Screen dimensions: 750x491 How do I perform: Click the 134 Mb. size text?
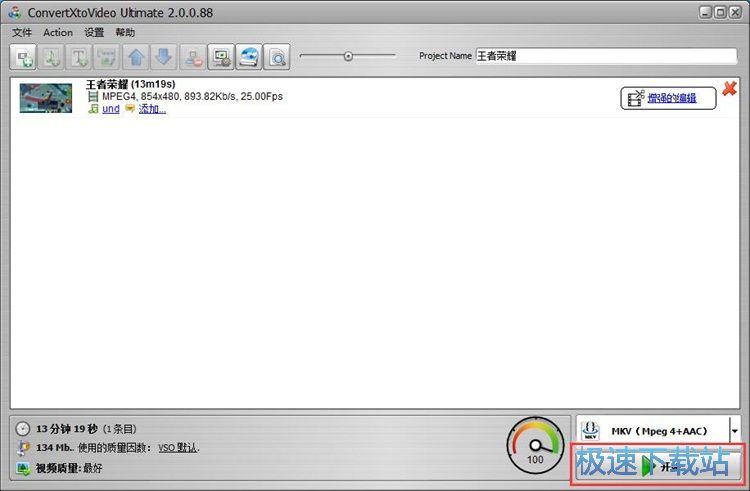pos(55,448)
